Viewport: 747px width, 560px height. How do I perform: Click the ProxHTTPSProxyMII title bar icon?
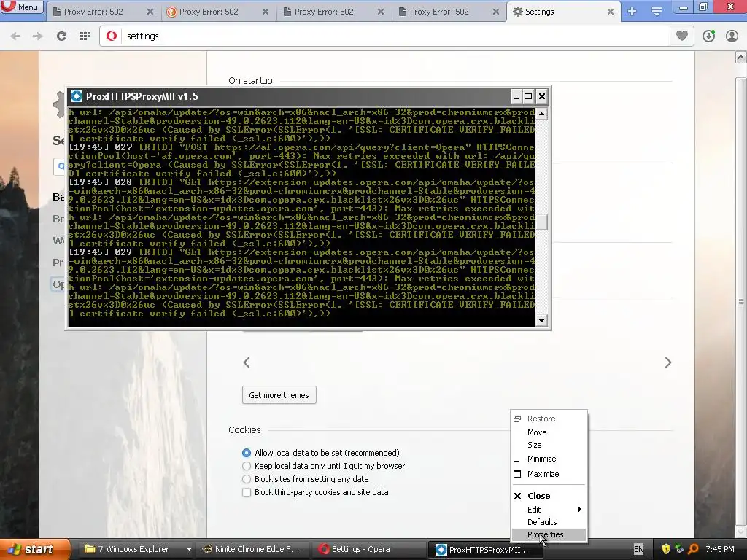pyautogui.click(x=77, y=97)
